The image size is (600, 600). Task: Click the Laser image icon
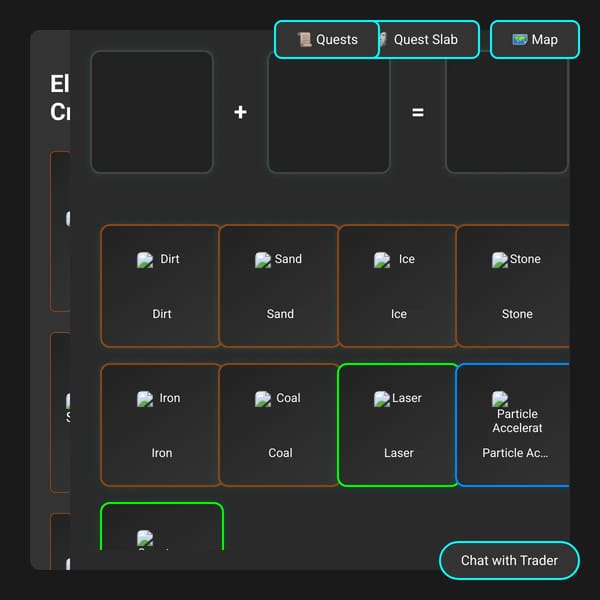[x=382, y=399]
